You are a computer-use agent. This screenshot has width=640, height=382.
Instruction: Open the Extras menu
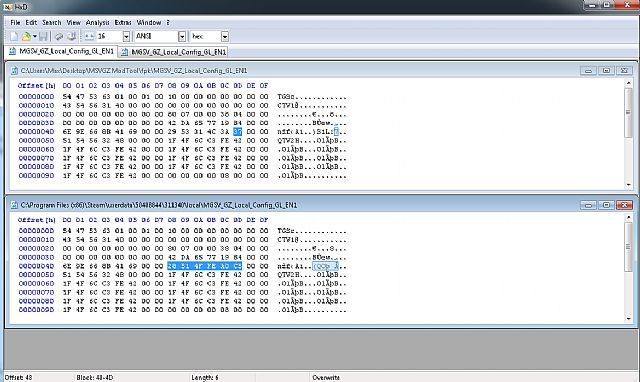[x=123, y=22]
